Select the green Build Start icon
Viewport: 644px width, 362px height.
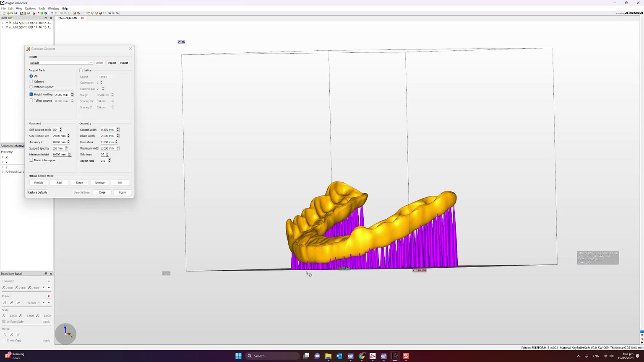click(42, 13)
